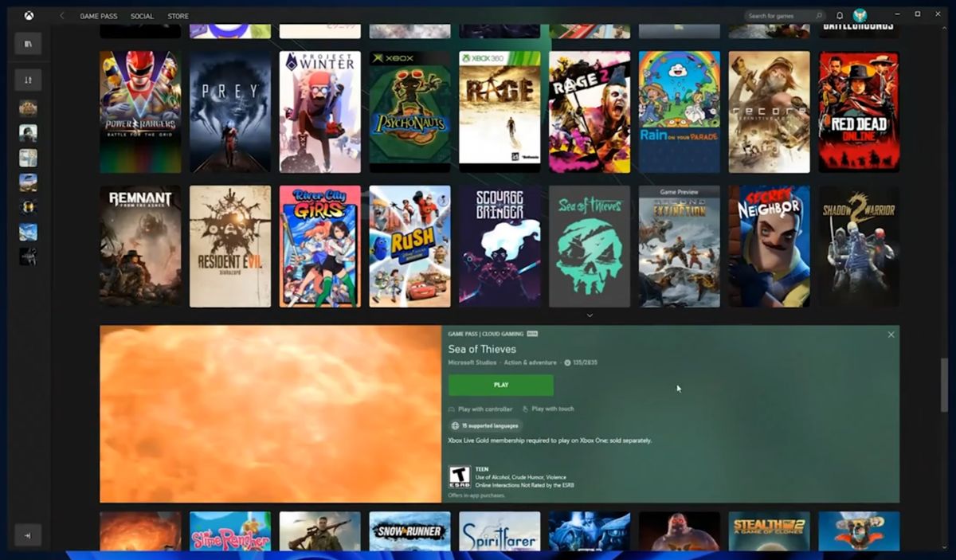
Task: Switch to the SOCIAL tab
Action: coord(143,15)
